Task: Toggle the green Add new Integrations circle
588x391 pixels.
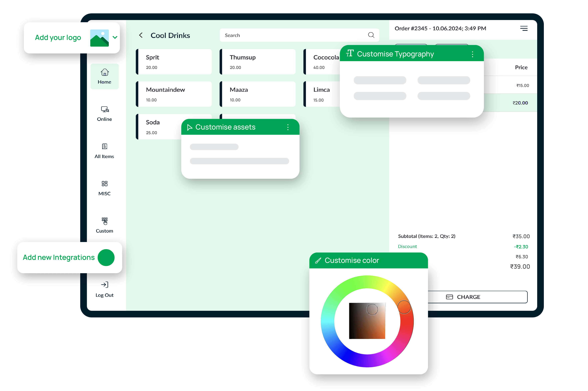Action: coord(106,258)
